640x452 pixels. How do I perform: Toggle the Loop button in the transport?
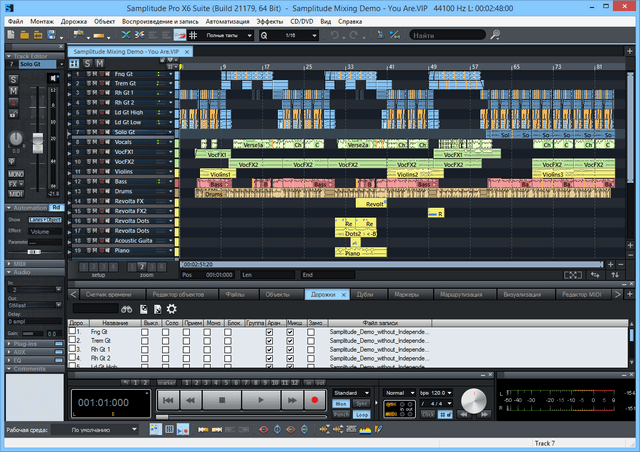(364, 412)
